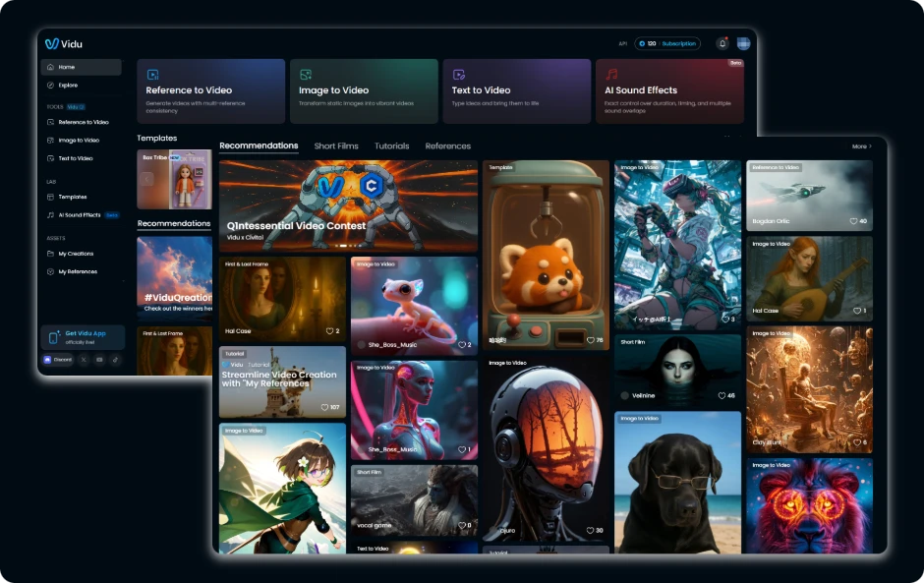
Task: Open the user avatar menu
Action: tap(743, 43)
